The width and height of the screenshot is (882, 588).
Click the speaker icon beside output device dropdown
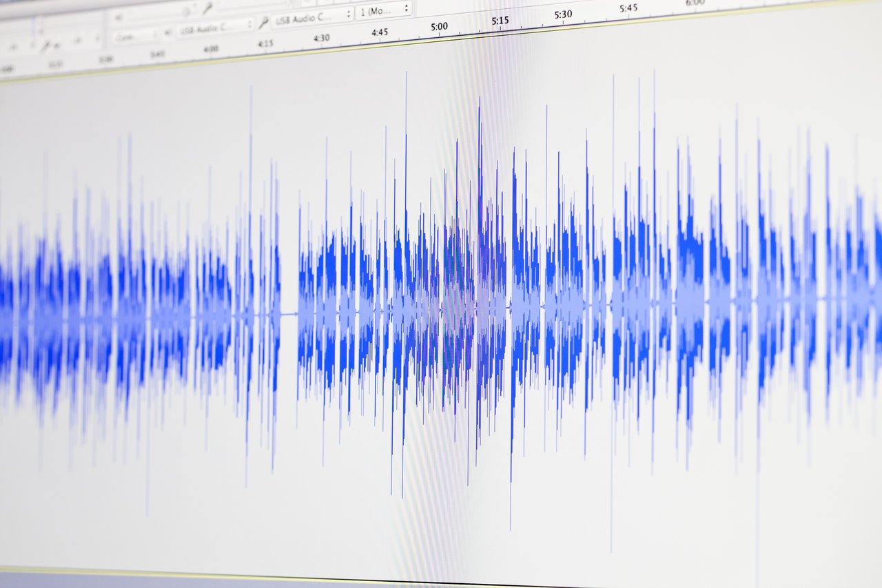coord(167,32)
